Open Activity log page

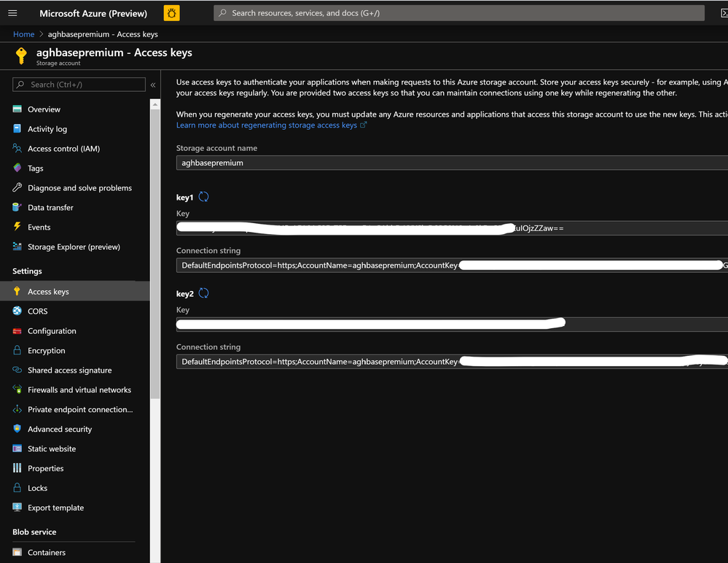tap(74, 128)
